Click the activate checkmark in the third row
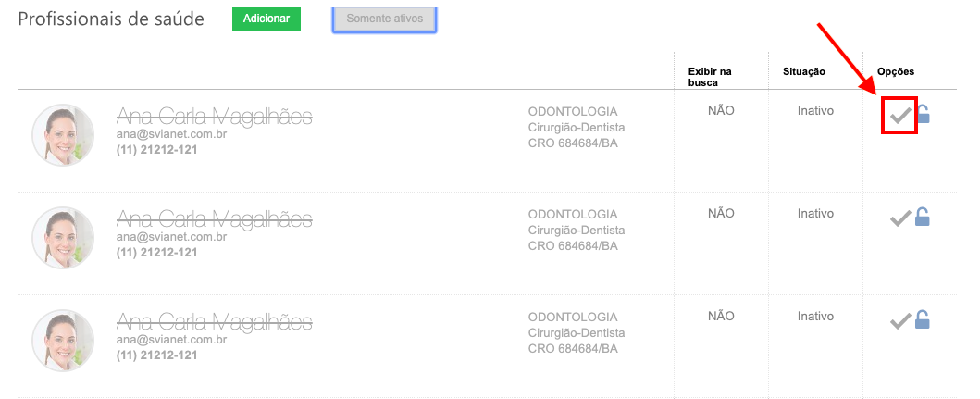Screen dimensions: 980x399 point(899,321)
